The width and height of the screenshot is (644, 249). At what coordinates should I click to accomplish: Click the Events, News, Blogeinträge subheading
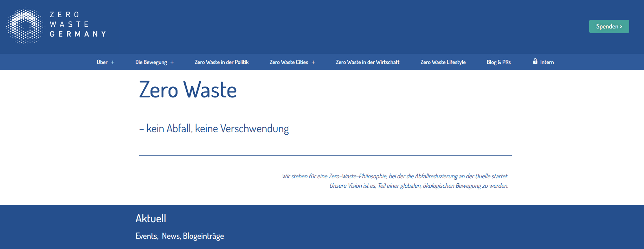point(180,236)
